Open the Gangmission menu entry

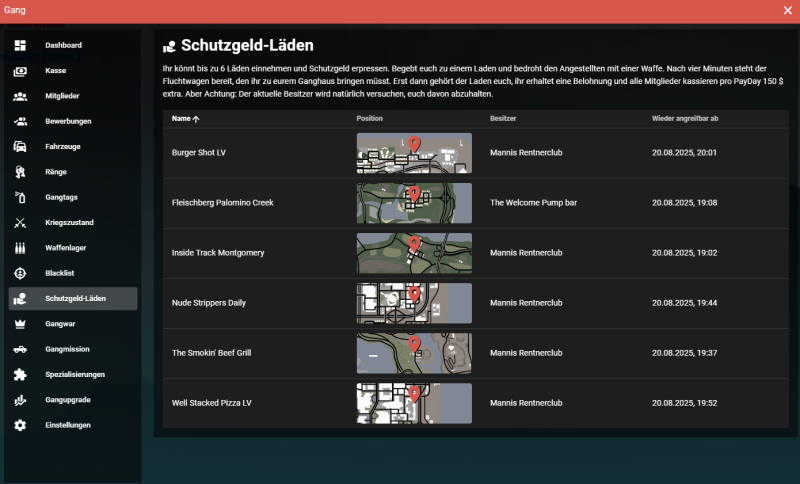73,349
